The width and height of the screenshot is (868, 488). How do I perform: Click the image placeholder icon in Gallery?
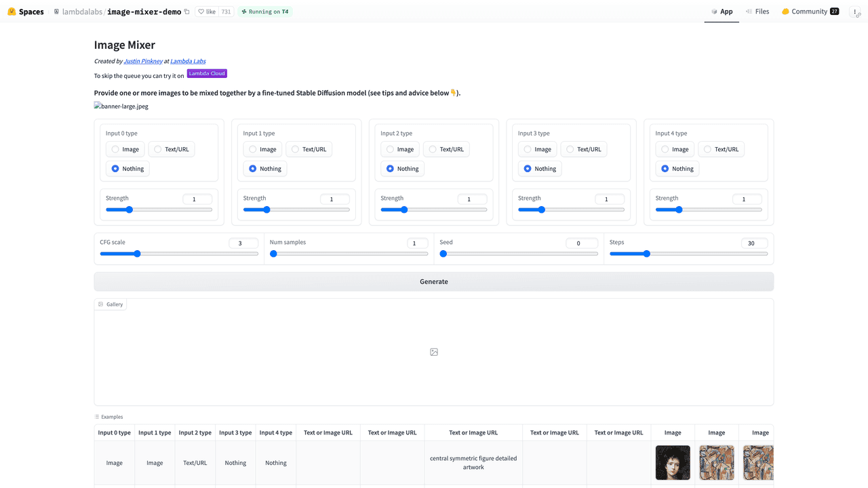click(x=434, y=352)
